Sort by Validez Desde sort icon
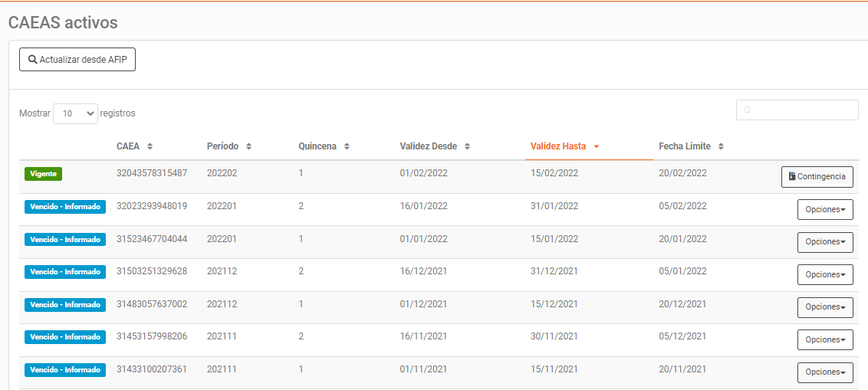This screenshot has width=868, height=390. (x=467, y=146)
